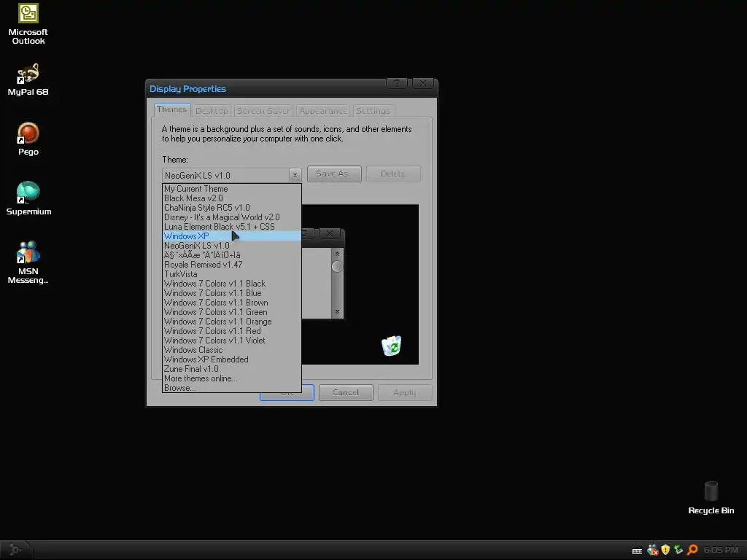The image size is (747, 560).
Task: Choose Windows 7 Colors v1.1 Orange
Action: click(x=231, y=322)
